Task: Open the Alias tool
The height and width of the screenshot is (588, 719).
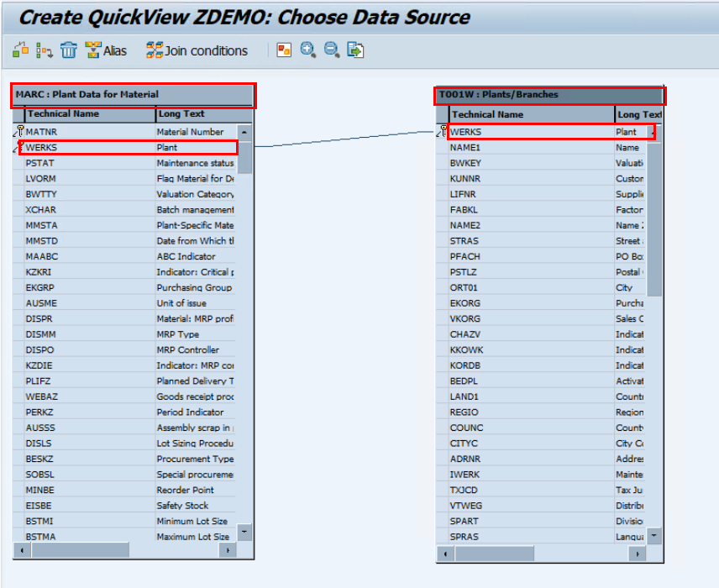Action: [106, 50]
